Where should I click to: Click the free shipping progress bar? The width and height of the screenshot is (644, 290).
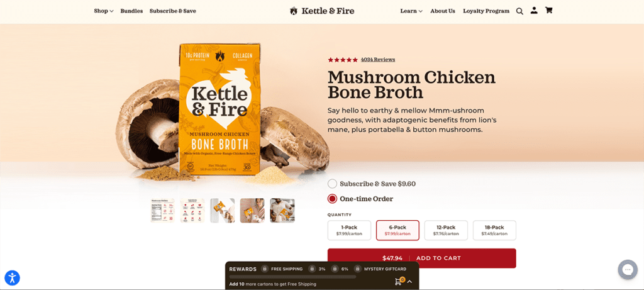click(x=293, y=277)
